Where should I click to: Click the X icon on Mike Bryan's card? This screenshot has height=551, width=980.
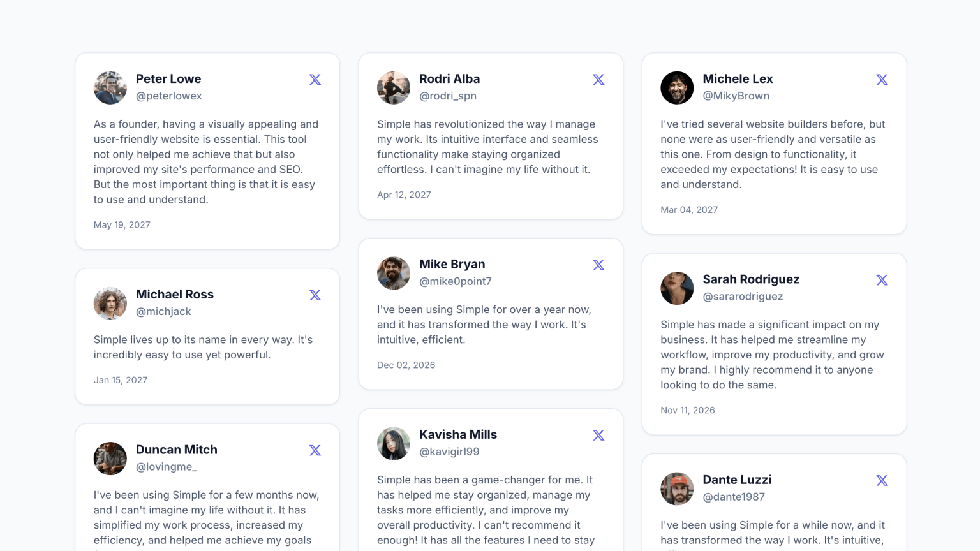click(598, 265)
